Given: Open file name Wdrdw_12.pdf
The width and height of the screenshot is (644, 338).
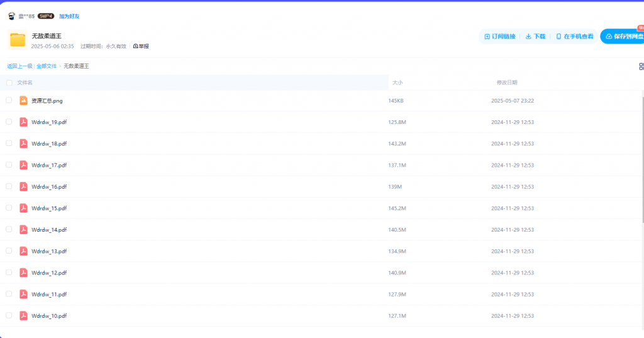Looking at the screenshot, I should pos(49,273).
